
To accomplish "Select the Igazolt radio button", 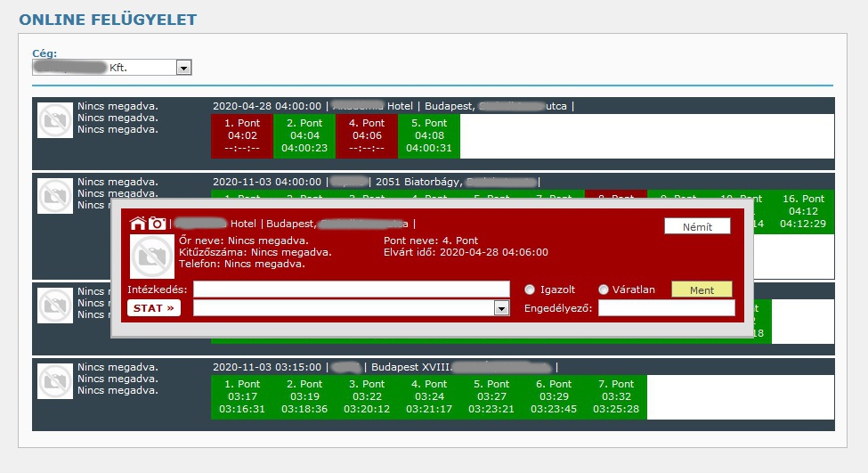I will pyautogui.click(x=530, y=290).
